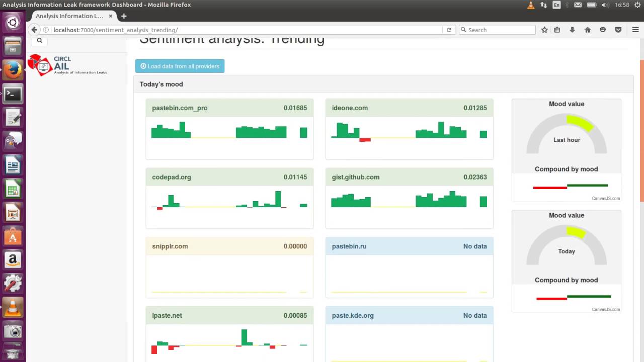Click the snipplr.com panel heading
Viewport: 644px width, 362px height.
tap(229, 246)
